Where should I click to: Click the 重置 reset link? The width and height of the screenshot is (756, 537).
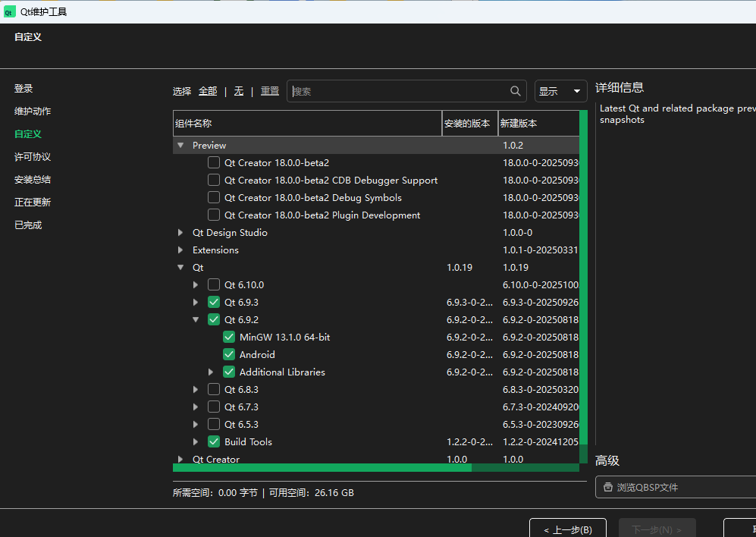[270, 91]
